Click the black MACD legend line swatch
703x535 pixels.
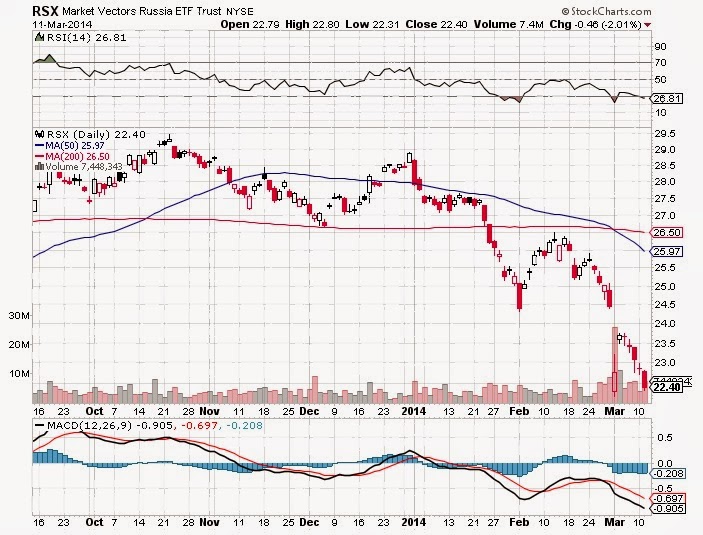pyautogui.click(x=39, y=425)
